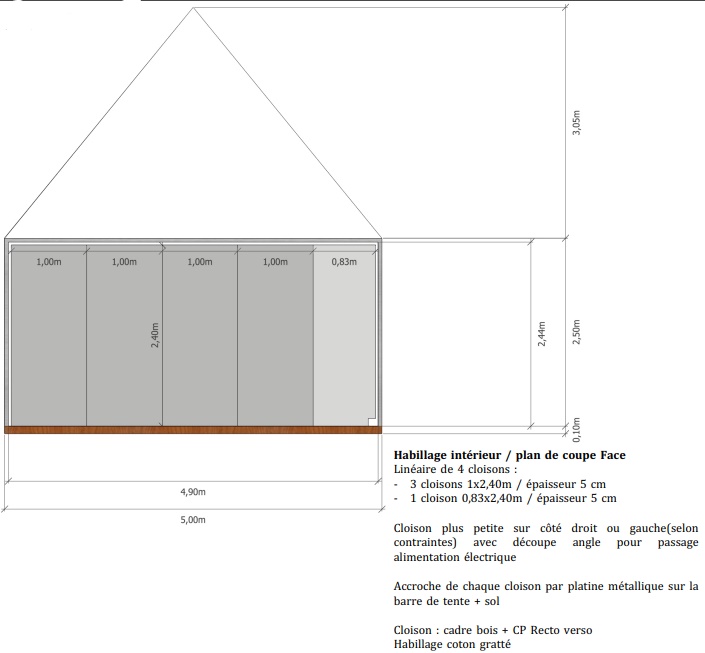Click the text 'barre de tente + sol'

446,601
